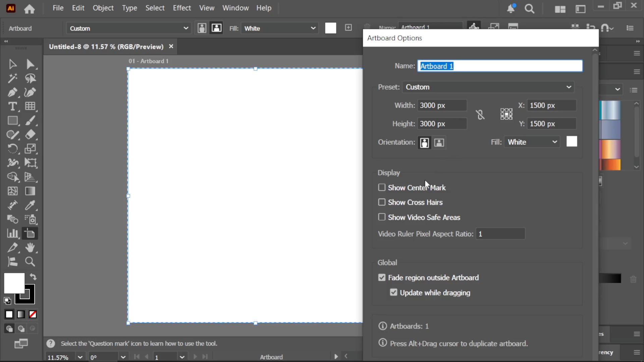644x362 pixels.
Task: Open the File menu
Action: (x=58, y=8)
